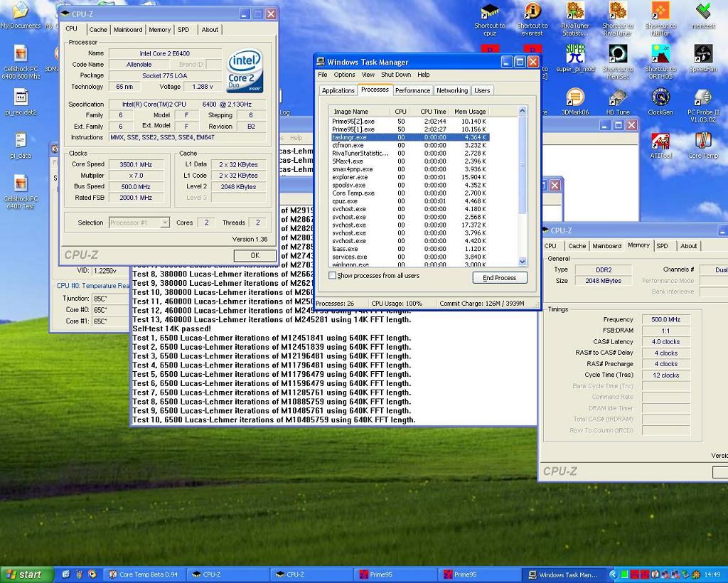
Task: Click End Process button
Action: pyautogui.click(x=500, y=277)
